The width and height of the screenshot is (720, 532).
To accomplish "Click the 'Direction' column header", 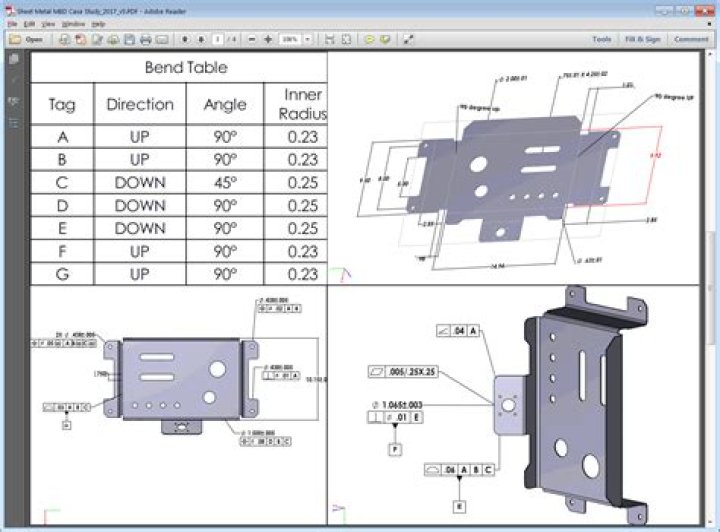I will (140, 105).
